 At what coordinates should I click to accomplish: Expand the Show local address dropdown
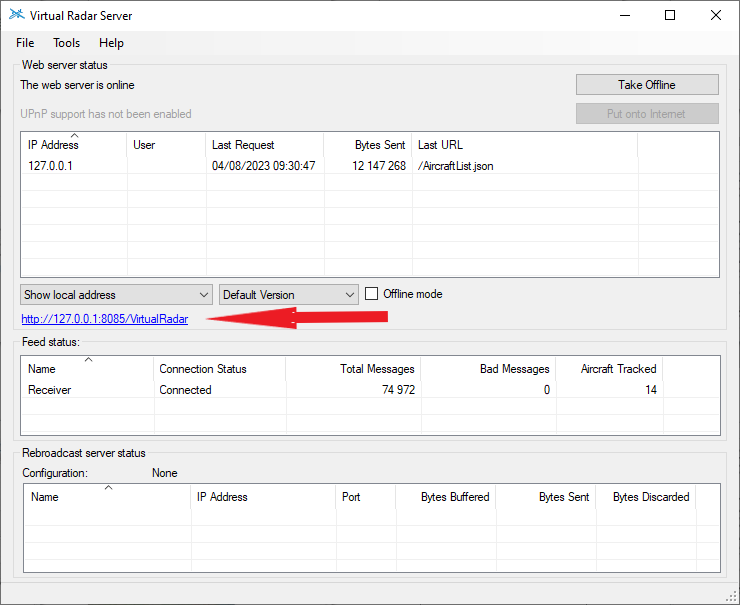[116, 294]
